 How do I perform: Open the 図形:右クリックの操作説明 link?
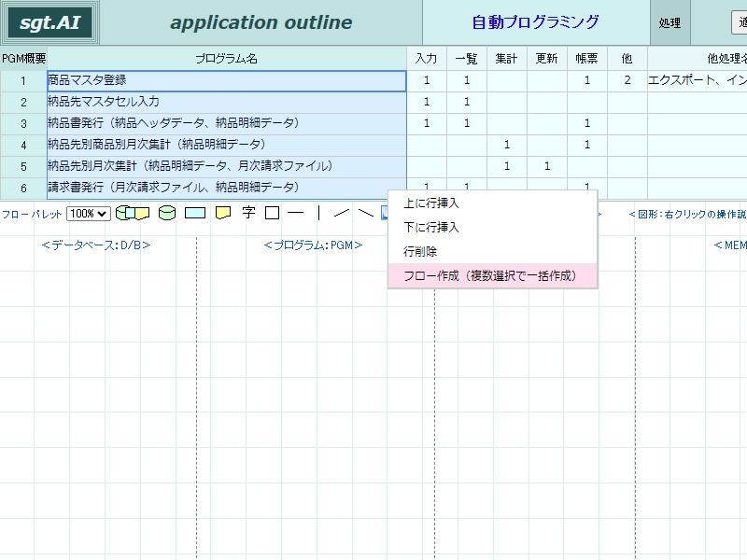[687, 215]
